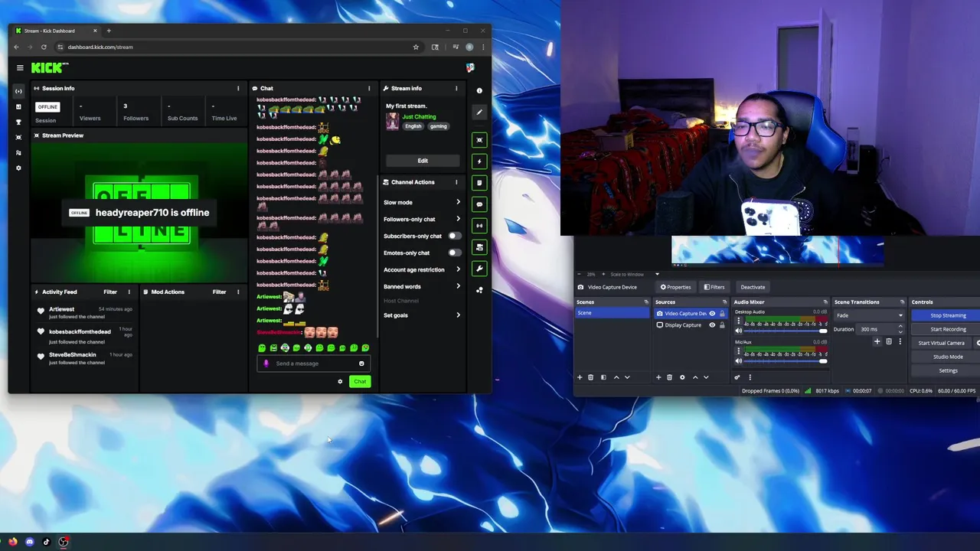This screenshot has height=551, width=980.
Task: Click the wrench icon in the right rail
Action: pyautogui.click(x=479, y=269)
